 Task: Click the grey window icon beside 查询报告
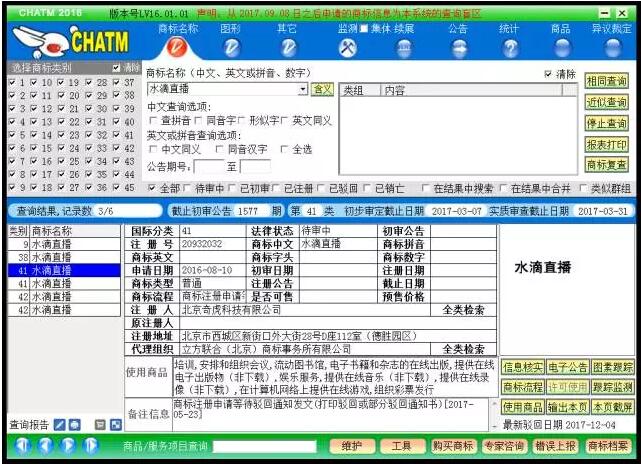(100, 425)
